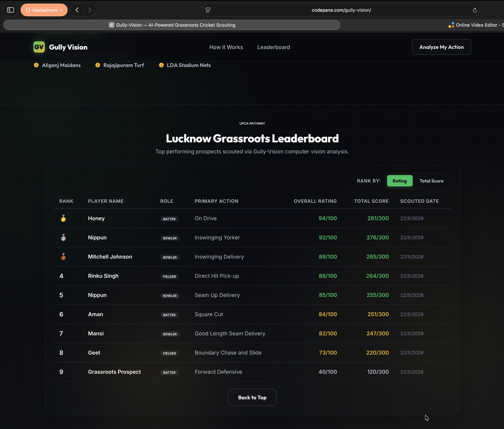Click the Lucknow Grassroots Leaderboard heading
Screen dimensions: 504x429
tap(252, 138)
